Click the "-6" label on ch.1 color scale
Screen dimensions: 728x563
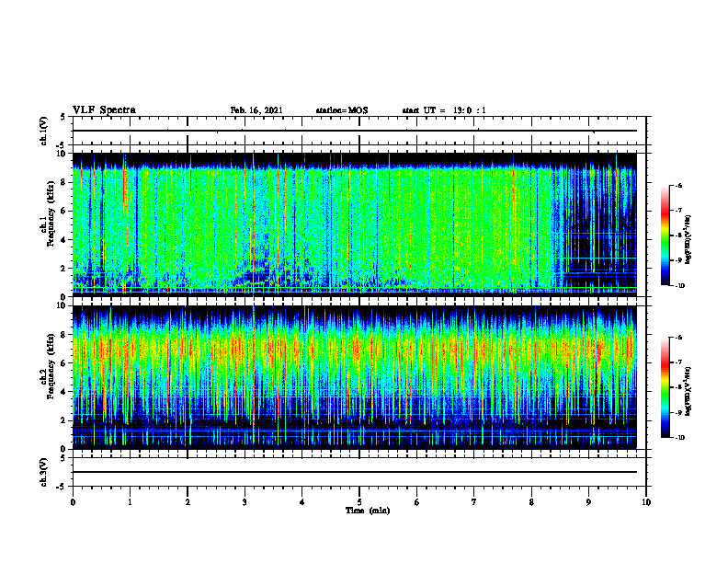point(678,185)
